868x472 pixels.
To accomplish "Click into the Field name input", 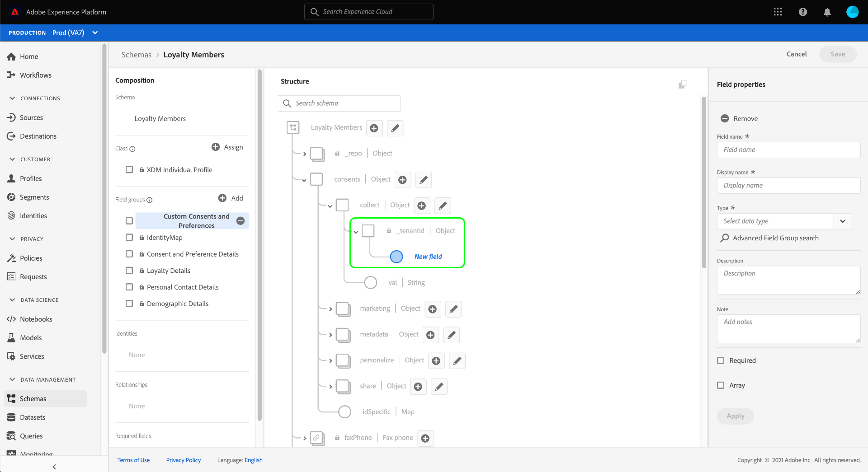I will [x=788, y=150].
